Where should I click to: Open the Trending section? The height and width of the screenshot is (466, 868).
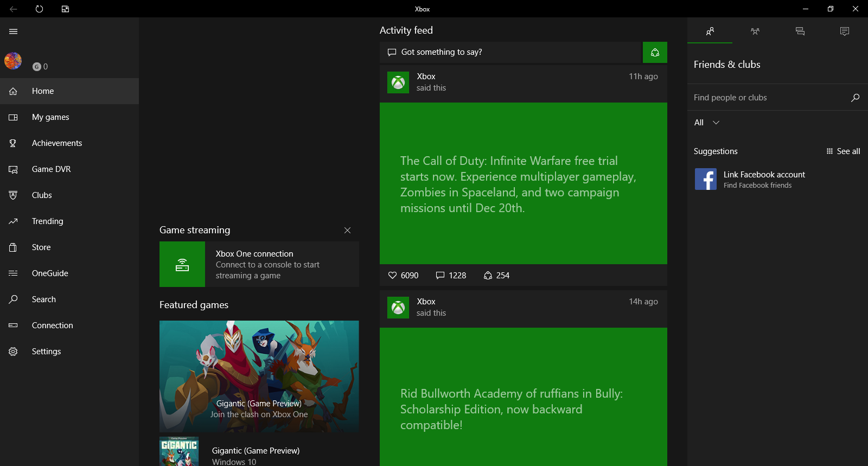(69, 221)
